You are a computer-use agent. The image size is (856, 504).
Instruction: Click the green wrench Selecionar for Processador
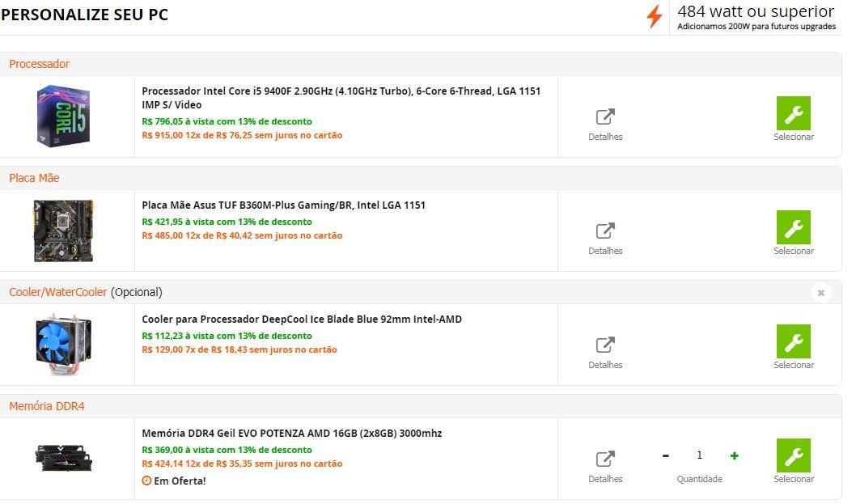(x=793, y=113)
